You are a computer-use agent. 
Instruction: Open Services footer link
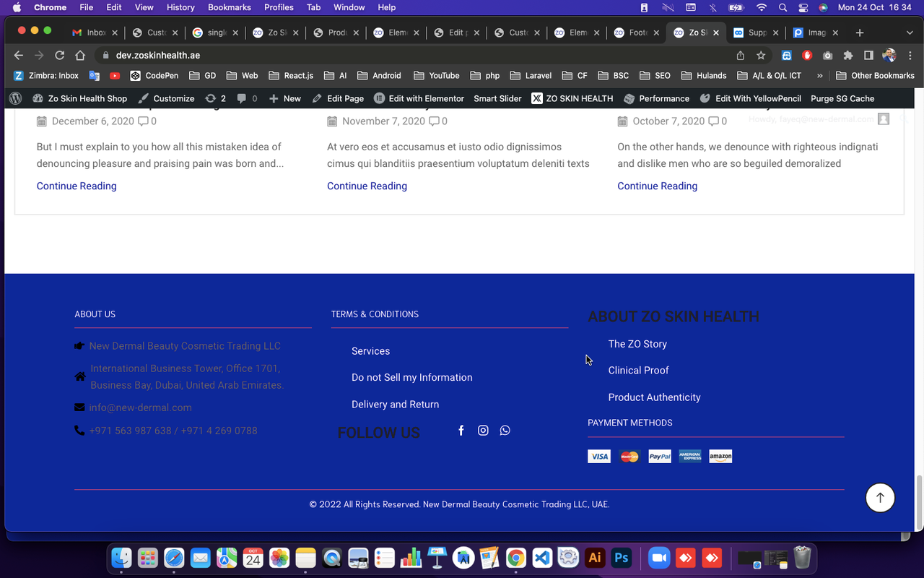(370, 351)
